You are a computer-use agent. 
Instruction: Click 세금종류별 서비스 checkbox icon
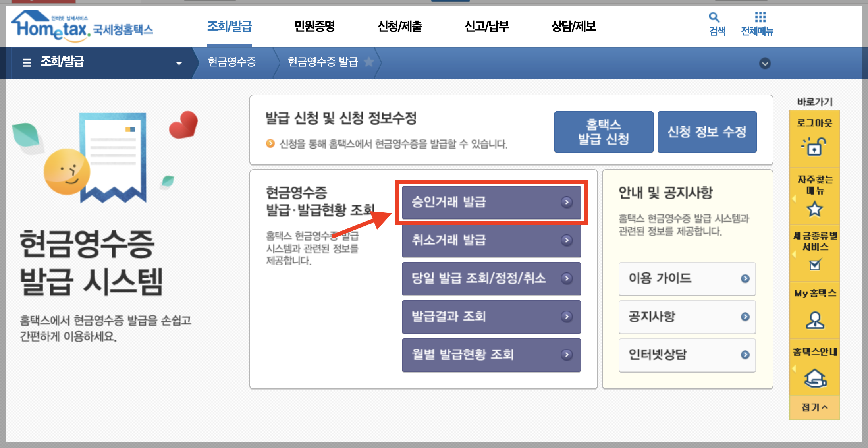[x=815, y=264]
